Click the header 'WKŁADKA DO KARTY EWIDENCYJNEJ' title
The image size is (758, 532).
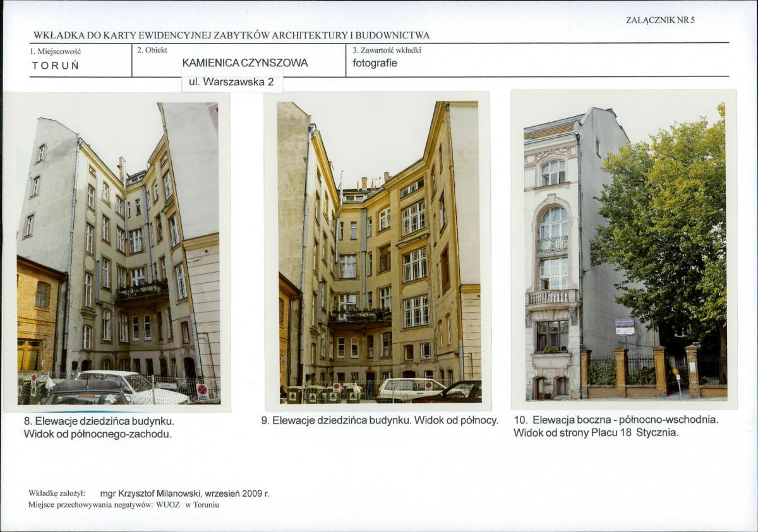pyautogui.click(x=231, y=35)
